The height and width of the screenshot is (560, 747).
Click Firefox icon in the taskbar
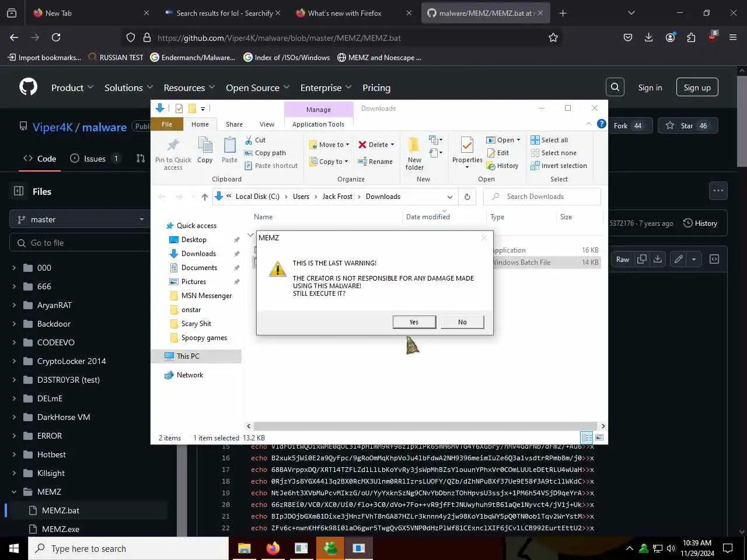(x=273, y=548)
